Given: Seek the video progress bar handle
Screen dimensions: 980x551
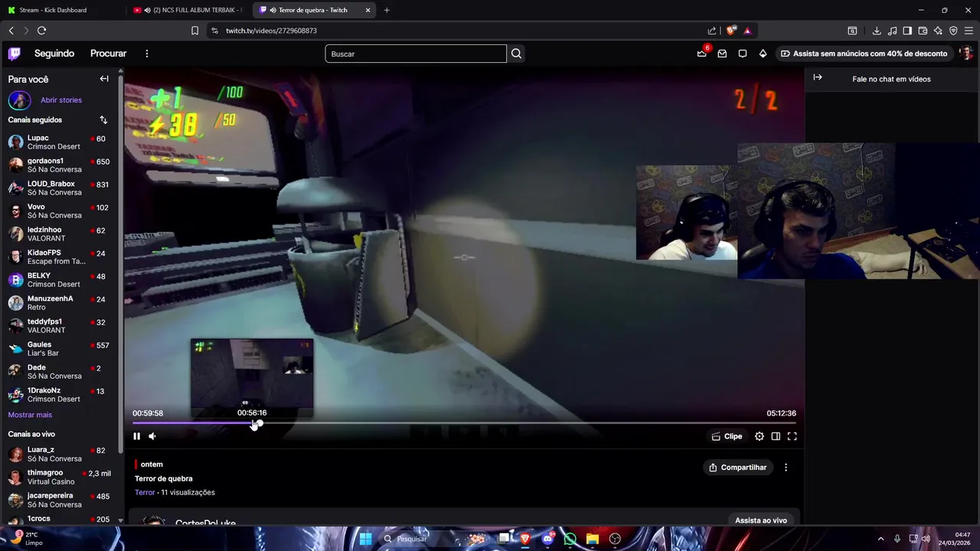Looking at the screenshot, I should [x=259, y=423].
